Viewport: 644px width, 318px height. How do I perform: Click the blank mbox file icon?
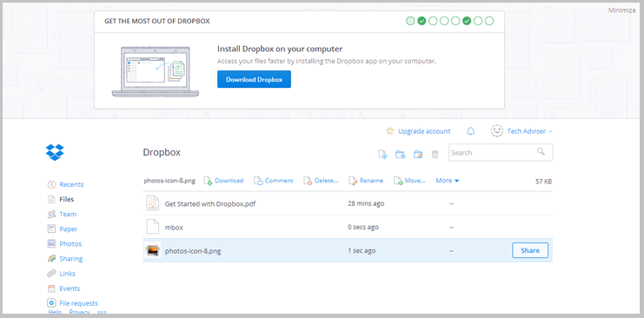point(152,227)
